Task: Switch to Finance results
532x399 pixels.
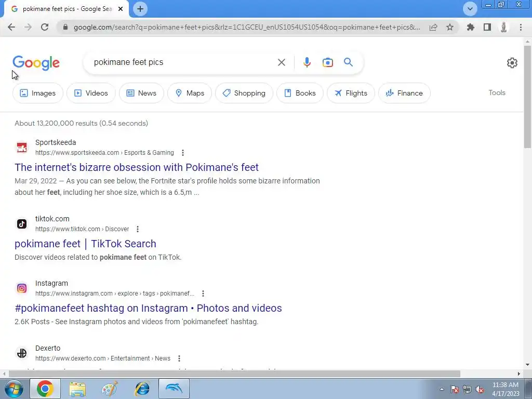Action: [404, 93]
